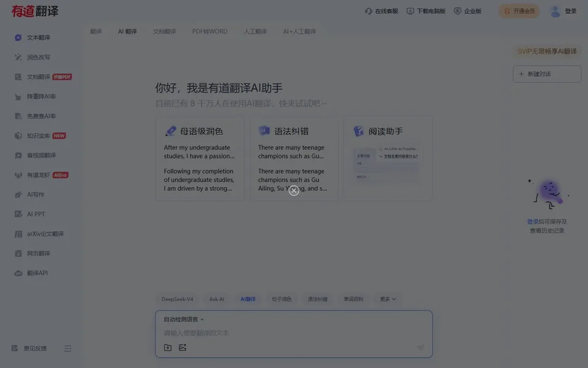Screen dimensions: 588x368
Task: Click the 下载电脑版 text
Action: click(431, 11)
